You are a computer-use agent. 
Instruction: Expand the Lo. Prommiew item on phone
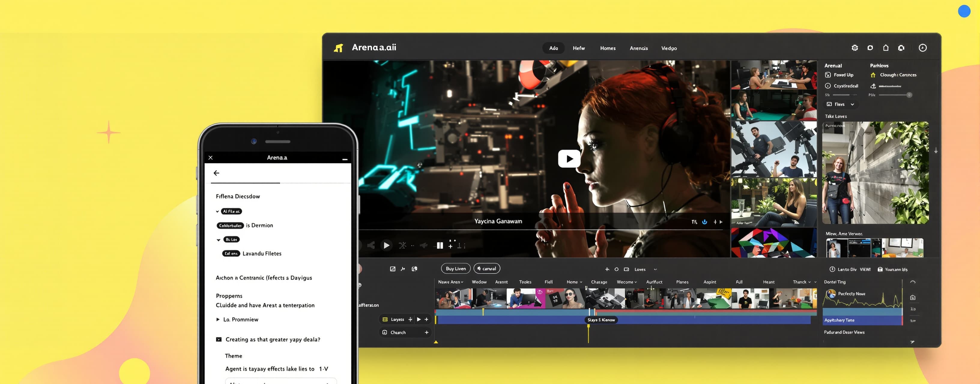218,319
